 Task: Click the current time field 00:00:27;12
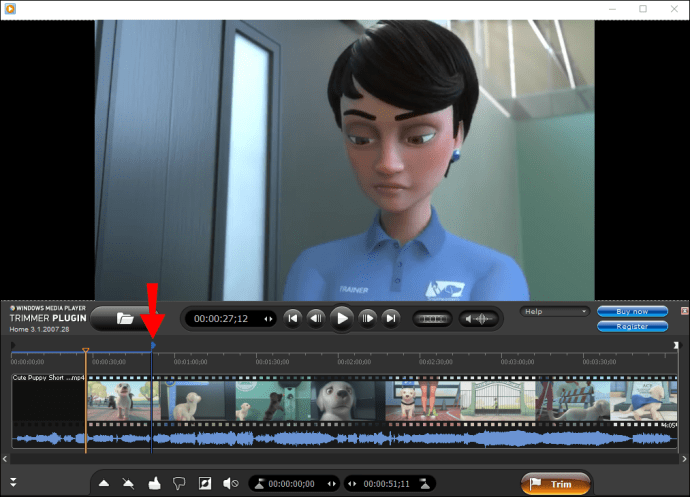click(x=221, y=319)
